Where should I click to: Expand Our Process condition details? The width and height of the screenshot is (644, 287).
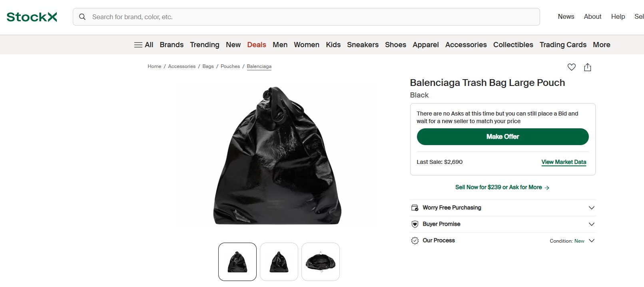(x=592, y=241)
